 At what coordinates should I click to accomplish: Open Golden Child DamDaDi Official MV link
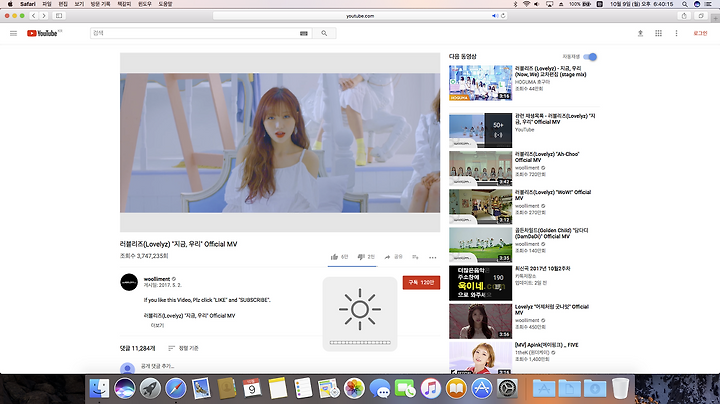point(551,233)
